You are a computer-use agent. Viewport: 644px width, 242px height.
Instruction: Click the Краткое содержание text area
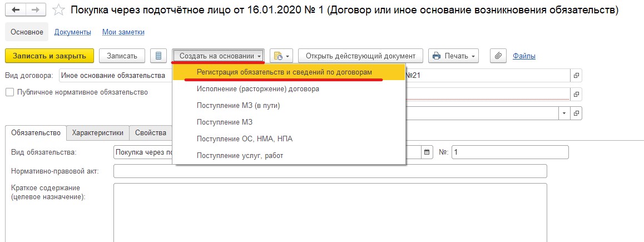click(330, 213)
